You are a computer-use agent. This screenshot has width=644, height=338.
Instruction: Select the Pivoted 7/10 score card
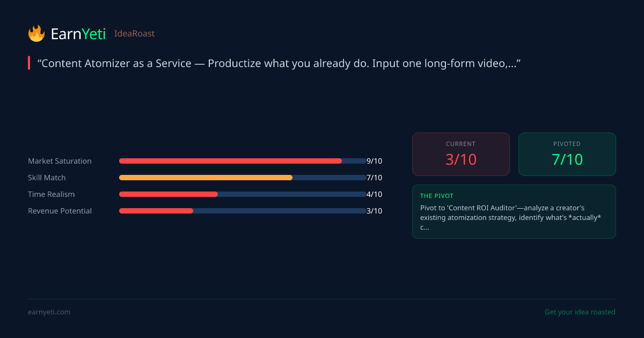pos(567,154)
